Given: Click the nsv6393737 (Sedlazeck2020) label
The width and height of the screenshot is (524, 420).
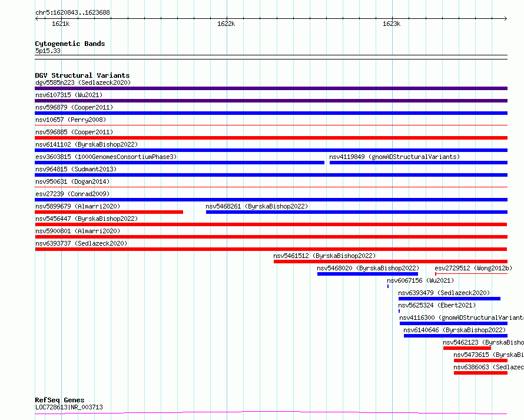Looking at the screenshot, I should (81, 243).
